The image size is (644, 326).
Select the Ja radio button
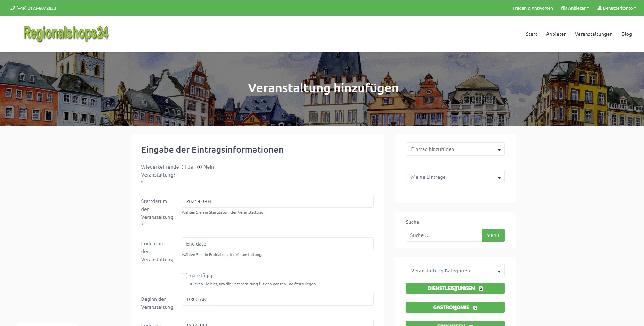point(184,167)
